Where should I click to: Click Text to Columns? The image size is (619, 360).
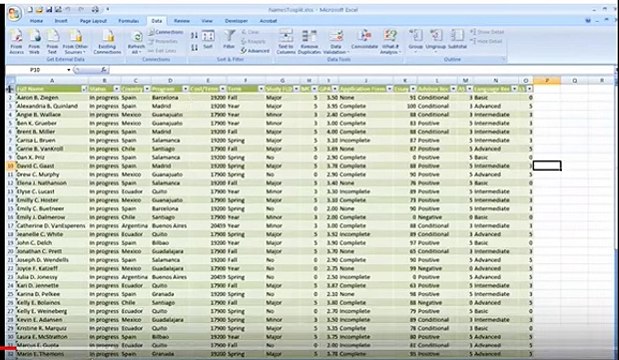[286, 42]
